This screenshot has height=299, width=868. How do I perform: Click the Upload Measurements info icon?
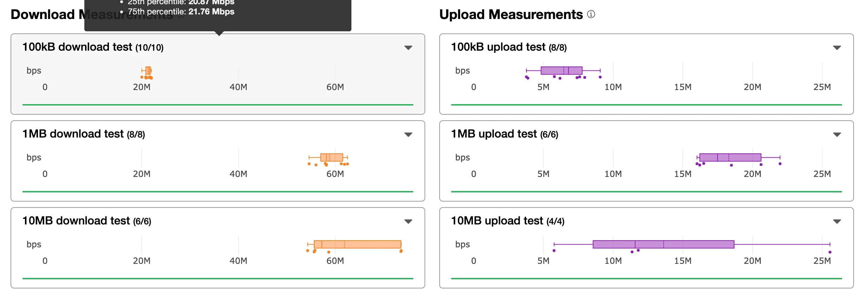click(x=591, y=14)
